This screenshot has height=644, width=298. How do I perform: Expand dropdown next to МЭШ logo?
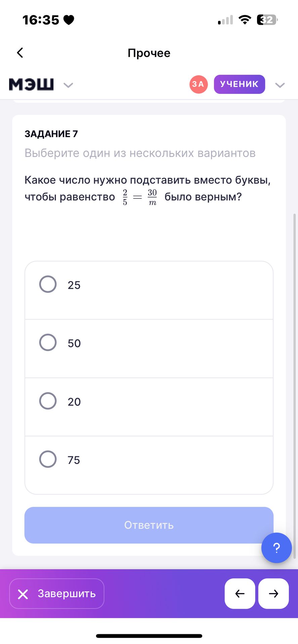click(68, 85)
